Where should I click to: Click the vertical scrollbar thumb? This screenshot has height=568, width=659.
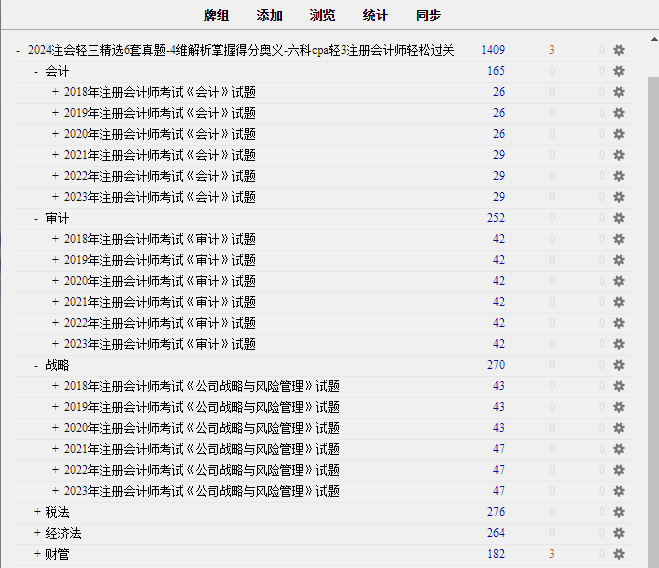pos(654,322)
